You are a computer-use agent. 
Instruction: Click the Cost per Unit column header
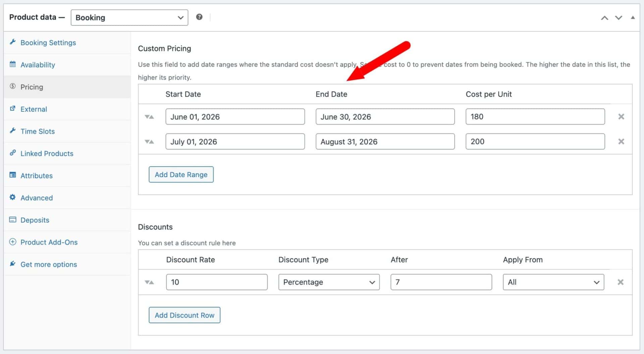(489, 94)
